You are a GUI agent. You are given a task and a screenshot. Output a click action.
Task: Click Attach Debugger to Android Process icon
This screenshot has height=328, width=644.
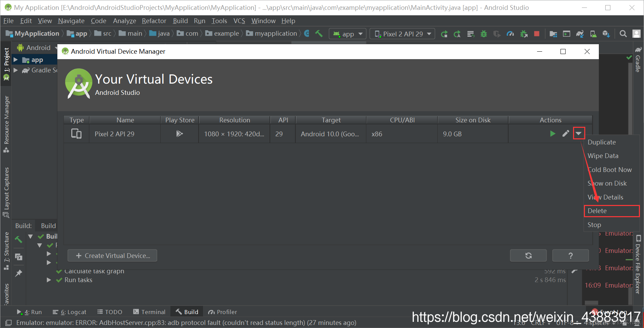click(x=524, y=34)
